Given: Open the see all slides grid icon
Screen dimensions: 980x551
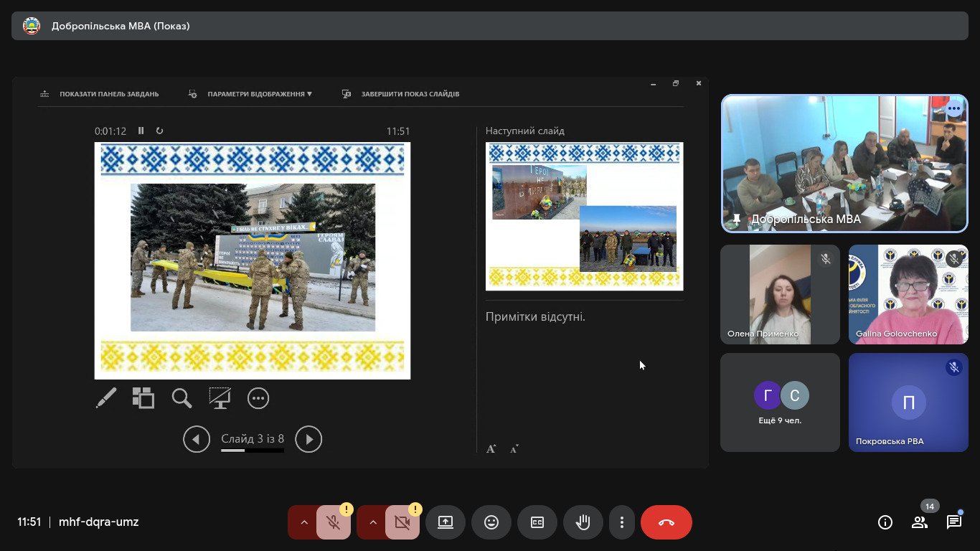Looking at the screenshot, I should pyautogui.click(x=143, y=398).
